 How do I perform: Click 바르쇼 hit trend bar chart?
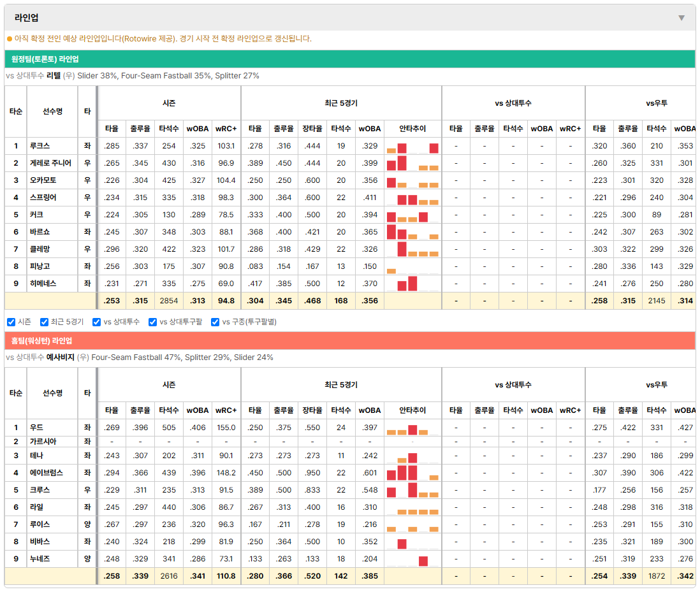(x=412, y=232)
